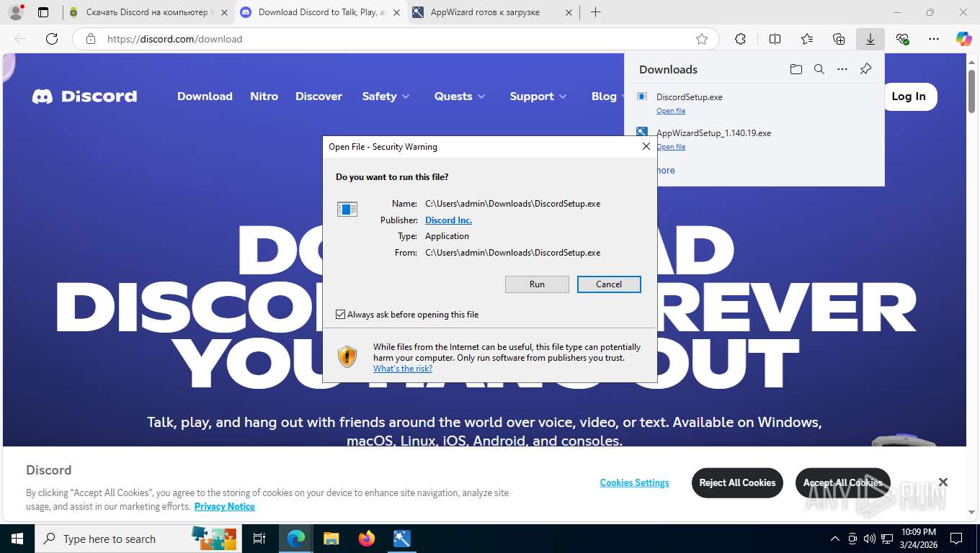Click Reject All Cookies
The image size is (980, 553).
(x=737, y=483)
